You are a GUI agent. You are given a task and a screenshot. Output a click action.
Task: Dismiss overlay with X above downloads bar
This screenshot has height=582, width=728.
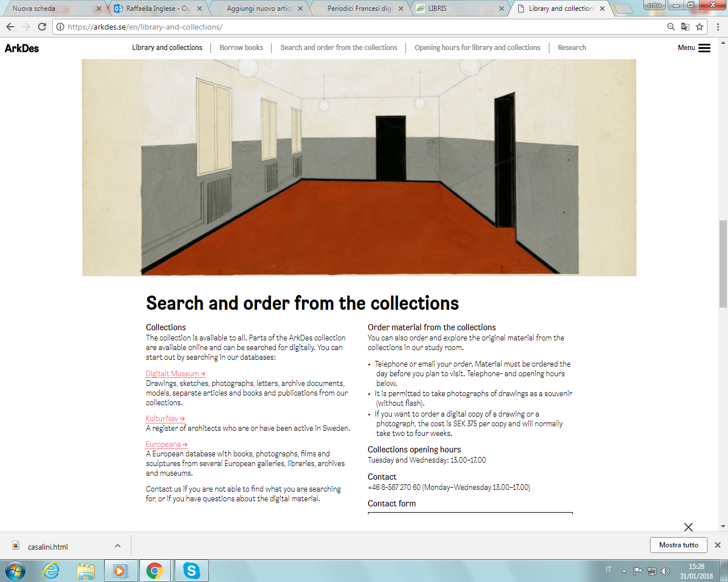tap(688, 527)
